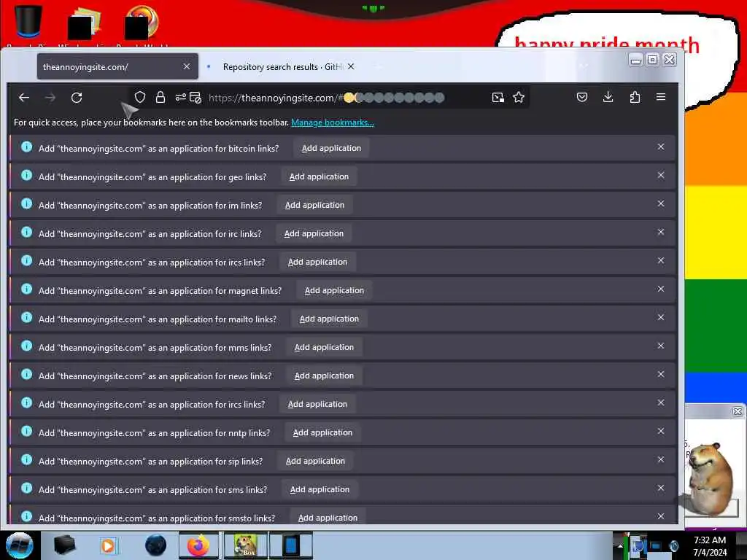Open the Save to Pocket icon
Viewport: 747px width, 560px height.
click(x=581, y=97)
